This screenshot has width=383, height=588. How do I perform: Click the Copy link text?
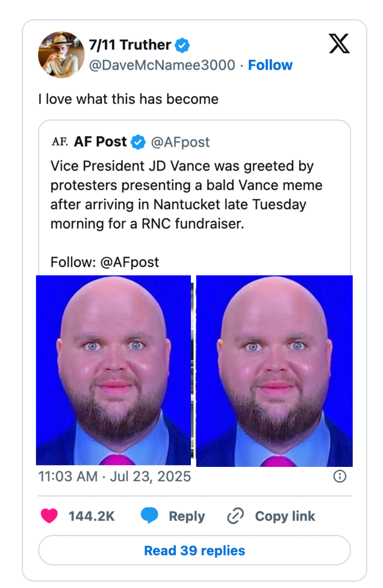click(285, 516)
